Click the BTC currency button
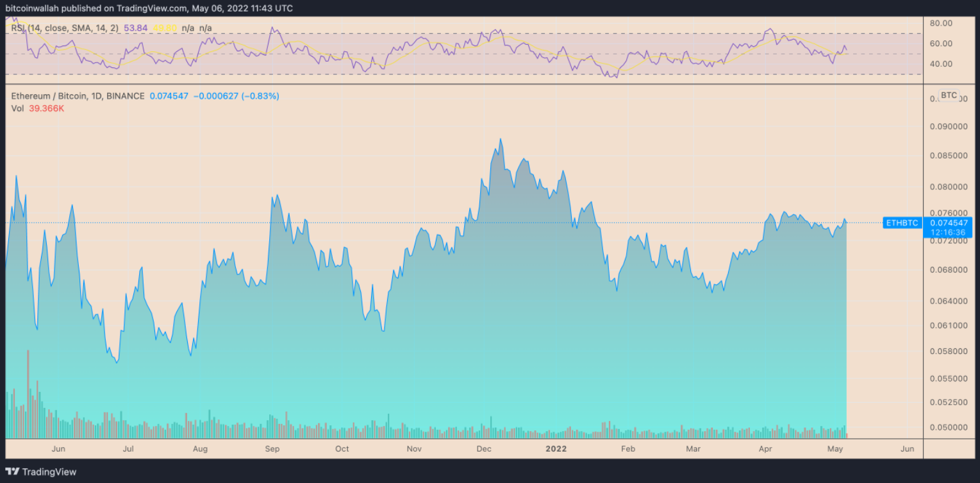980x483 pixels. coord(949,96)
